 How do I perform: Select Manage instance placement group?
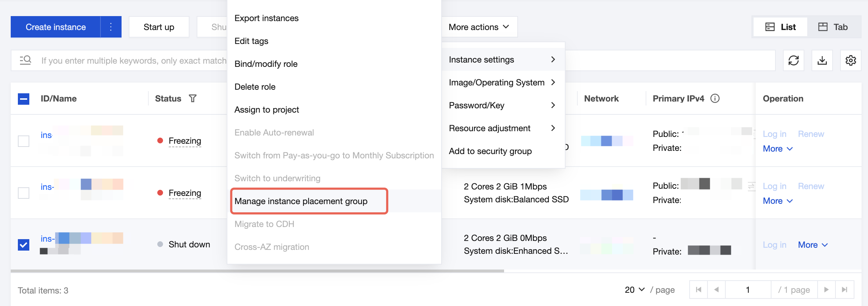pyautogui.click(x=301, y=201)
